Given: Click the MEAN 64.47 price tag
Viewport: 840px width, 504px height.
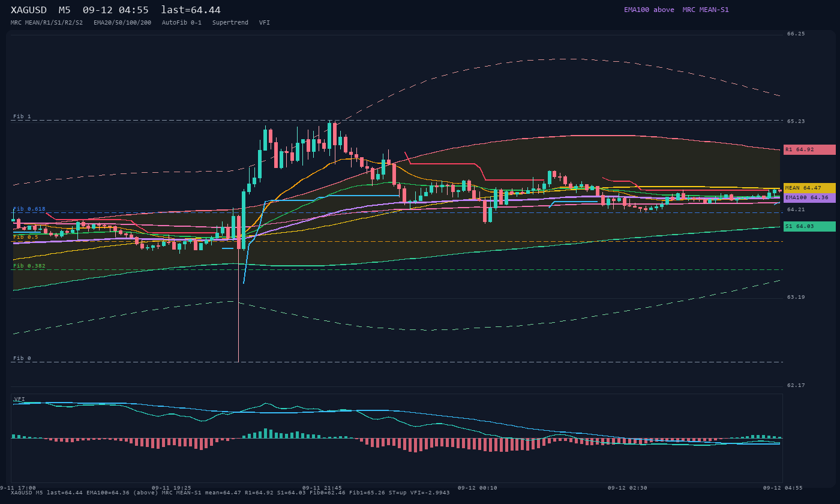Looking at the screenshot, I should [809, 188].
